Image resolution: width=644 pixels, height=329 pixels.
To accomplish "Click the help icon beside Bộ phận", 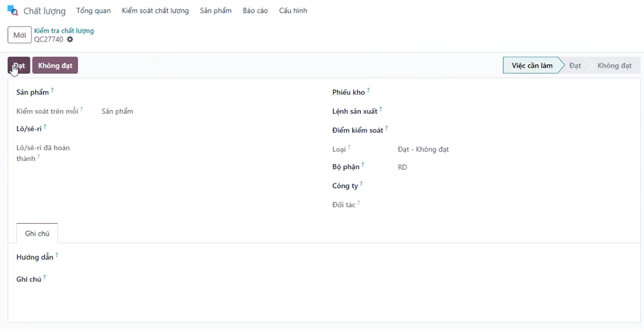I will [x=363, y=165].
